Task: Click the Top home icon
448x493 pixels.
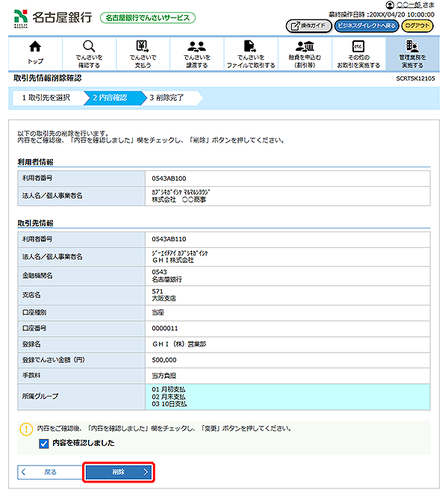Action: [35, 47]
